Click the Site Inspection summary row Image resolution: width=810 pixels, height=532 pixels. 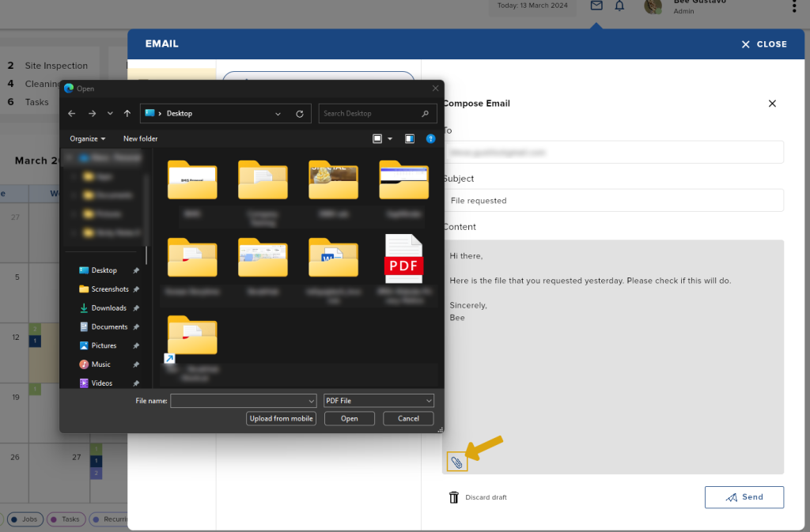47,66
